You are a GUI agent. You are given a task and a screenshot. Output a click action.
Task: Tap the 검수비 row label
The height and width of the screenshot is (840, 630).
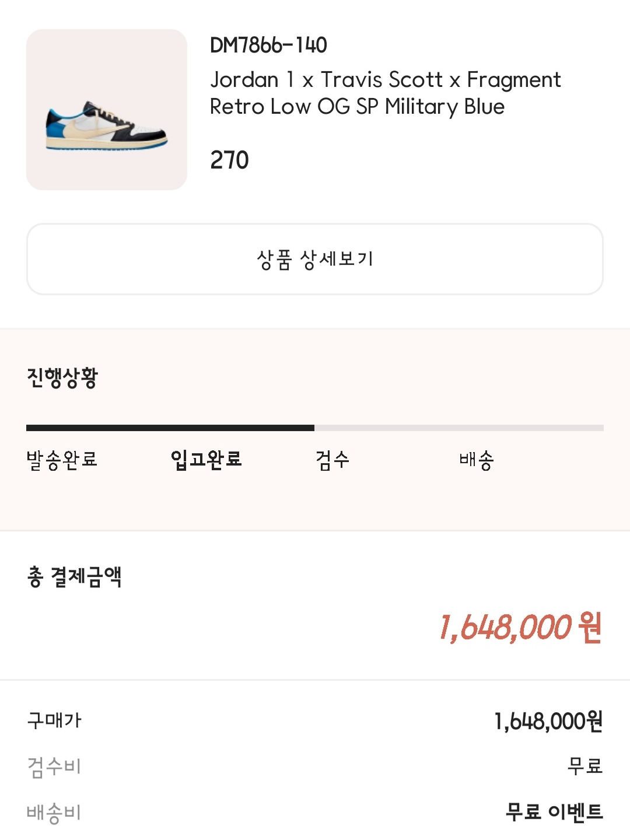(x=54, y=766)
